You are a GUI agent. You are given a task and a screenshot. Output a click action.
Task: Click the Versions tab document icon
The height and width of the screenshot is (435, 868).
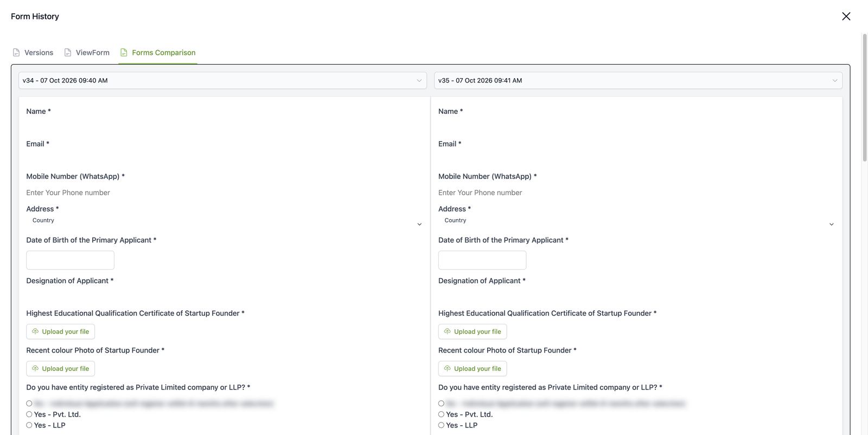pos(16,53)
